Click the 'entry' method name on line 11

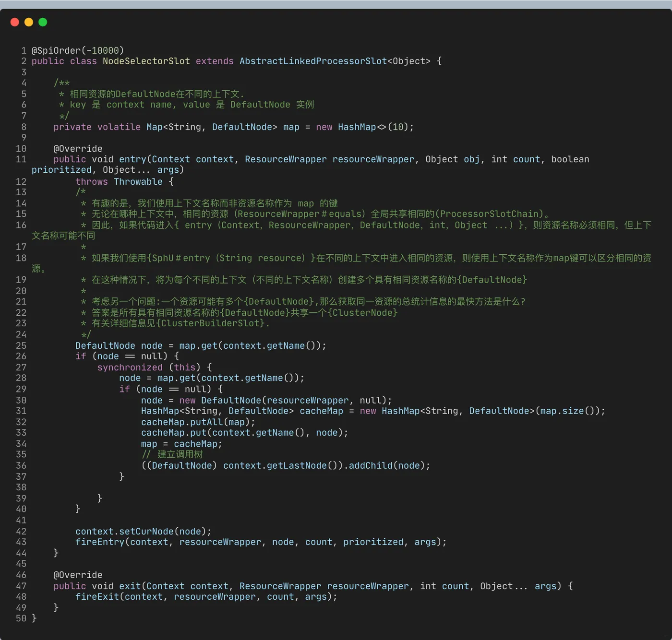pos(132,159)
